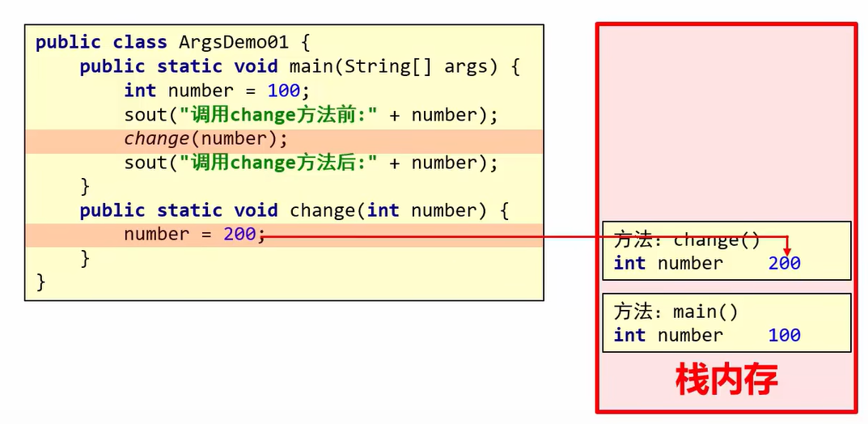
Task: Select value 100 in main() stack frame
Action: pos(784,335)
